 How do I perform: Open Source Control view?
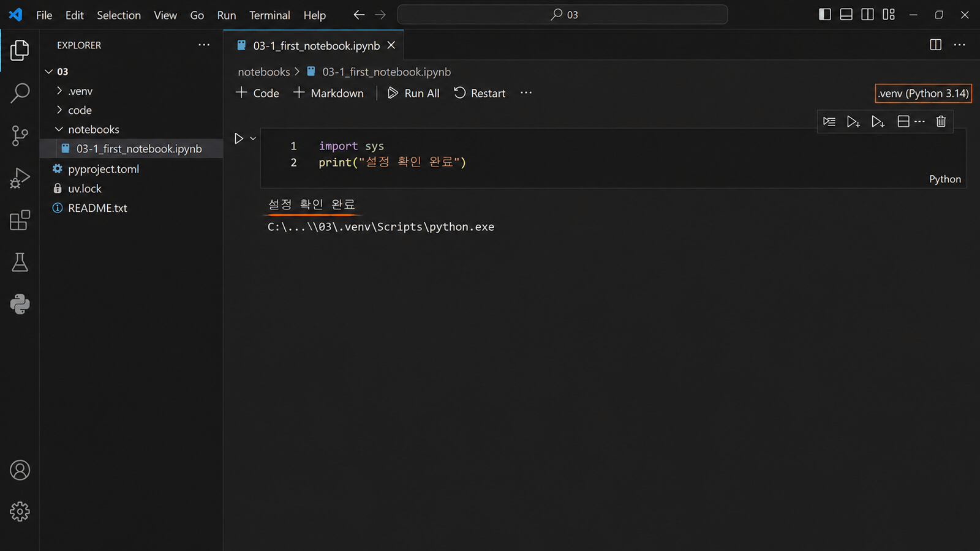pos(20,135)
